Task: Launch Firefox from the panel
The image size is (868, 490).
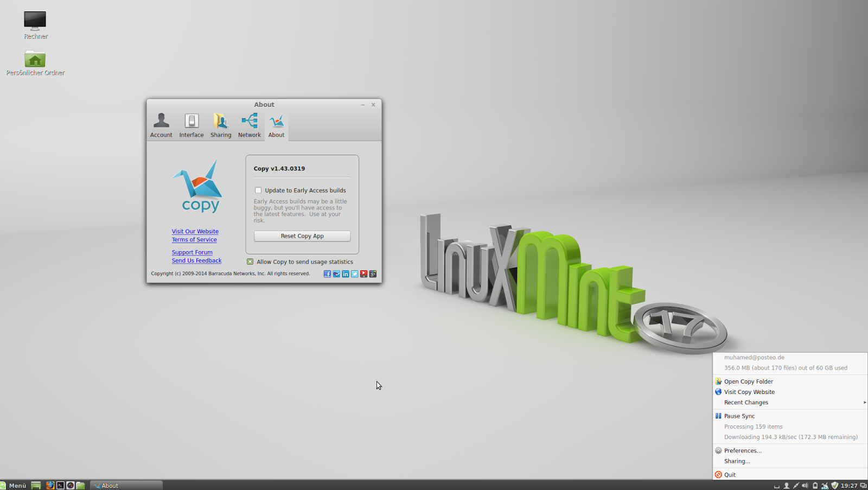Action: tap(50, 486)
